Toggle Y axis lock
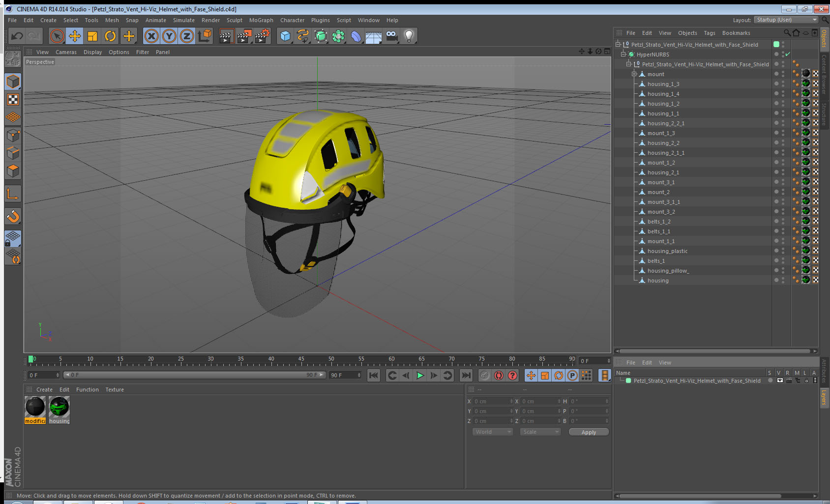Screen dimensions: 830x504 tap(169, 36)
